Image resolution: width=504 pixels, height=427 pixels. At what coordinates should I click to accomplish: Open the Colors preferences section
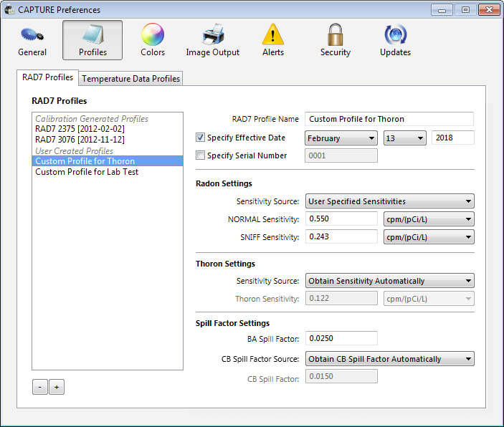(x=153, y=40)
